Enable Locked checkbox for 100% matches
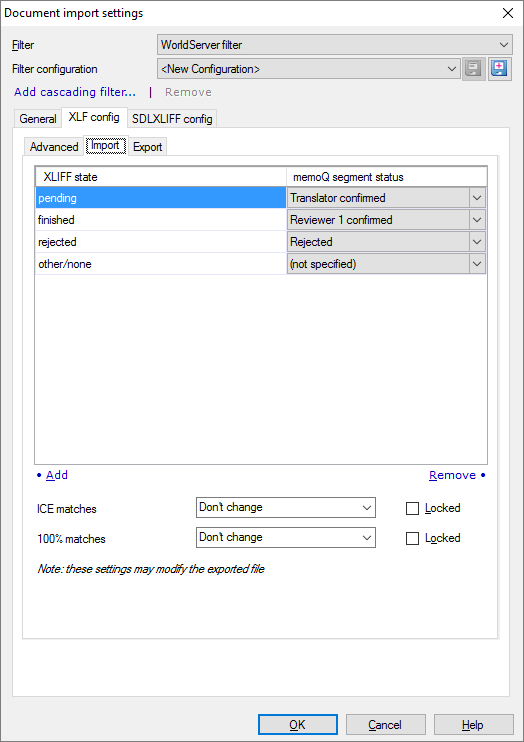This screenshot has width=524, height=742. pos(412,539)
